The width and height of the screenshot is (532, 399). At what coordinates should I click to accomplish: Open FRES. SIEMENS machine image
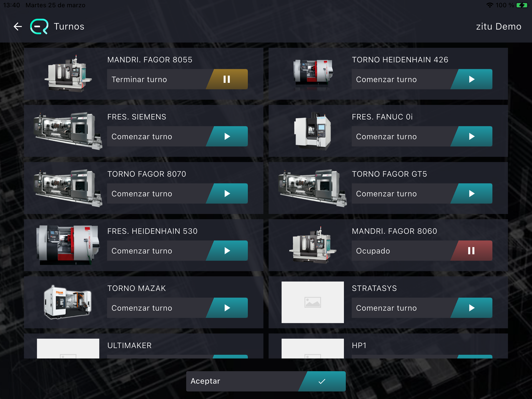pyautogui.click(x=68, y=131)
